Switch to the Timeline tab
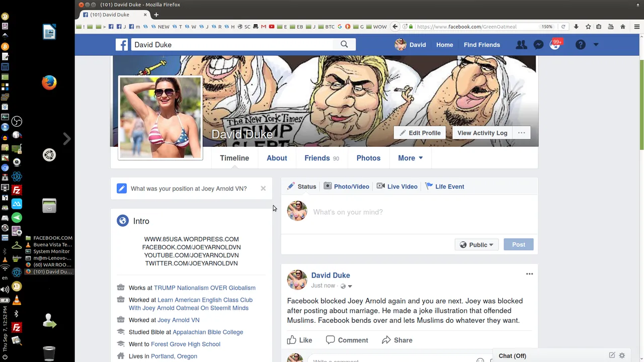Image resolution: width=644 pixels, height=362 pixels. [x=234, y=158]
